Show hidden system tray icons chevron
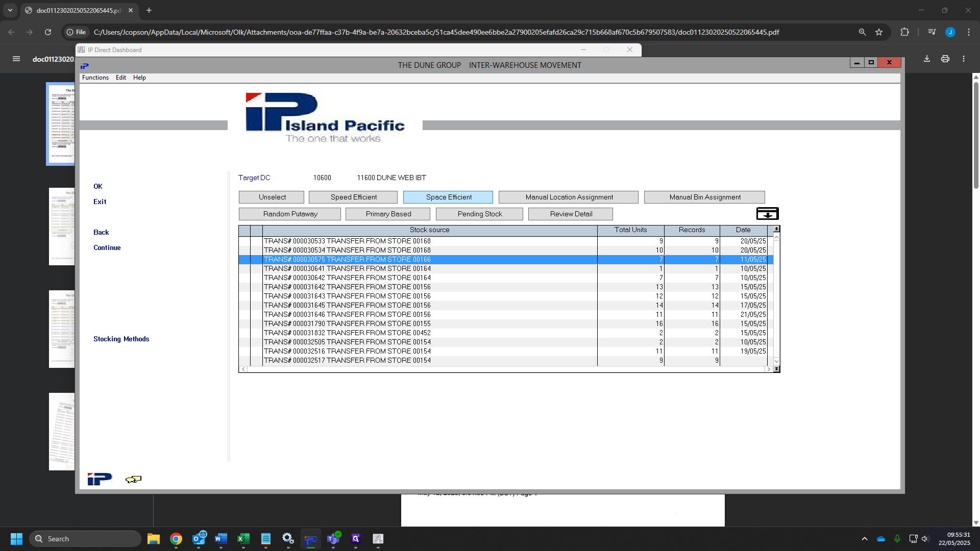This screenshot has width=980, height=551. 865,539
